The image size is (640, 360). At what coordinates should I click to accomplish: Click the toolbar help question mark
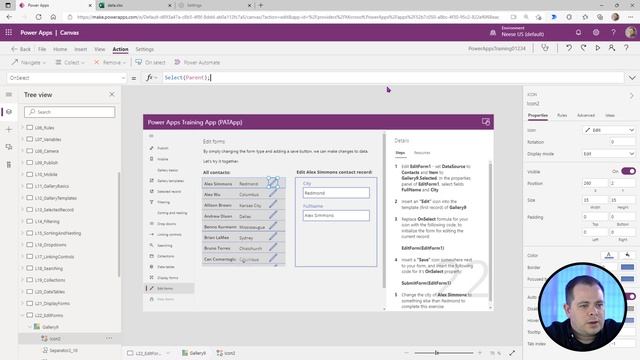pos(626,48)
